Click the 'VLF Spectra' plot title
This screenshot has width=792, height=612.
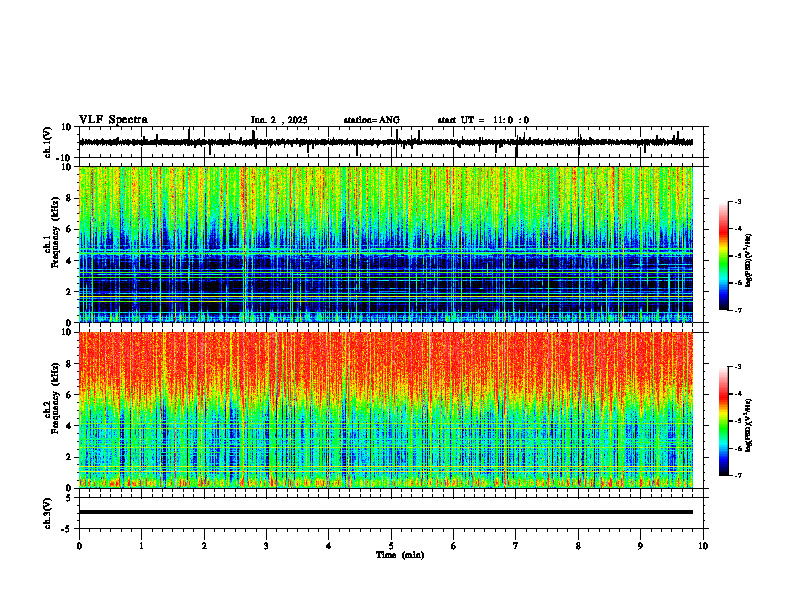[113, 119]
